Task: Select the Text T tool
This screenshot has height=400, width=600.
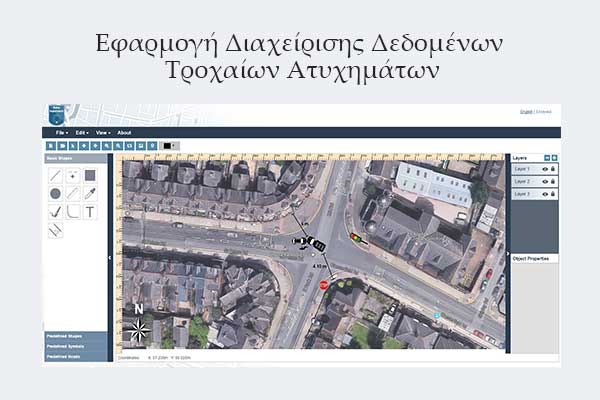Action: point(90,212)
